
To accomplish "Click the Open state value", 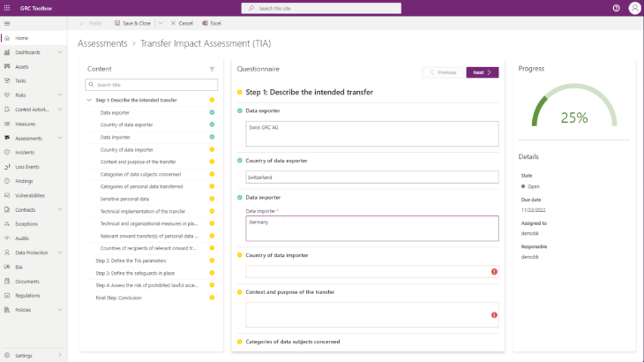I will (x=534, y=186).
